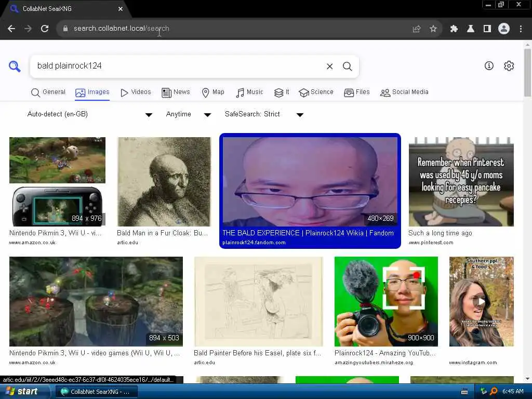The width and height of the screenshot is (532, 399).
Task: Switch to Social Media category tab
Action: click(404, 92)
